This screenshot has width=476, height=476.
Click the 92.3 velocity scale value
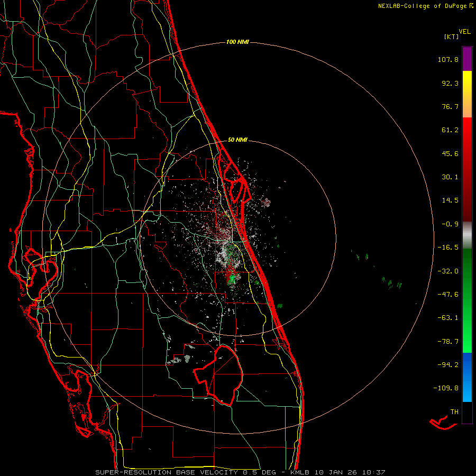[x=450, y=83]
